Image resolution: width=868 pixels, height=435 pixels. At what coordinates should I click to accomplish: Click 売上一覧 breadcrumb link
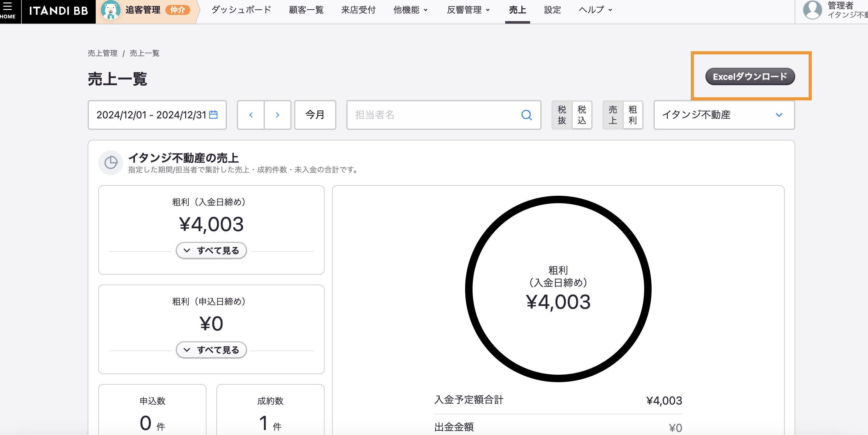pyautogui.click(x=144, y=53)
